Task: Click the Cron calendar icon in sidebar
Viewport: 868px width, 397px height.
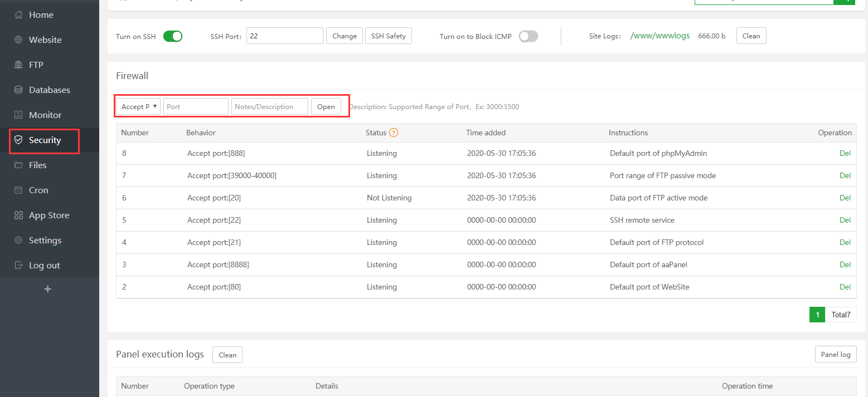Action: (x=18, y=190)
